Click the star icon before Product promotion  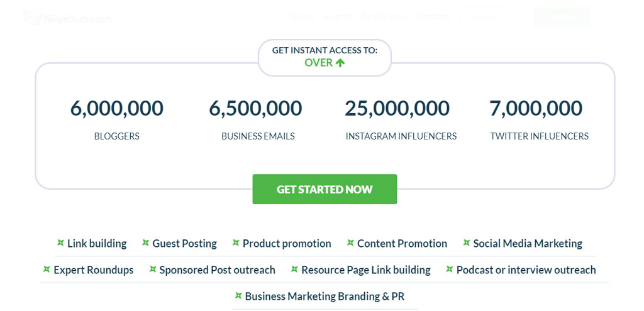point(236,243)
